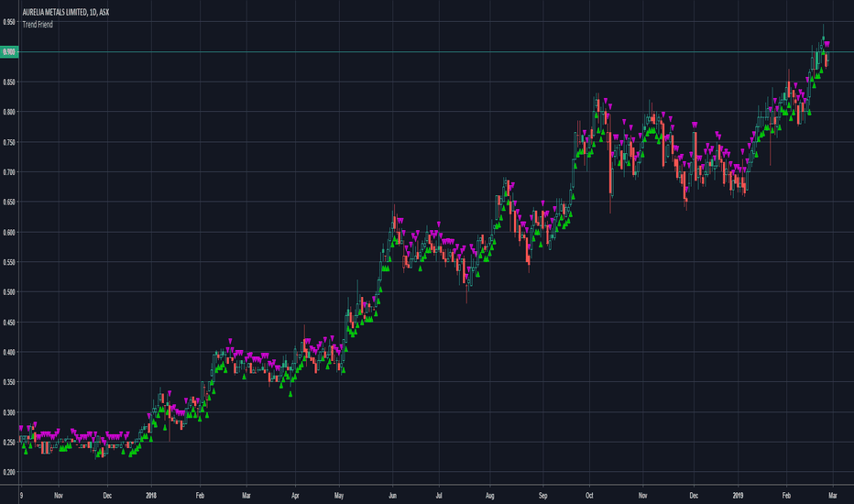The width and height of the screenshot is (854, 504).
Task: Click the Dec 2018 time axis label
Action: [x=694, y=496]
